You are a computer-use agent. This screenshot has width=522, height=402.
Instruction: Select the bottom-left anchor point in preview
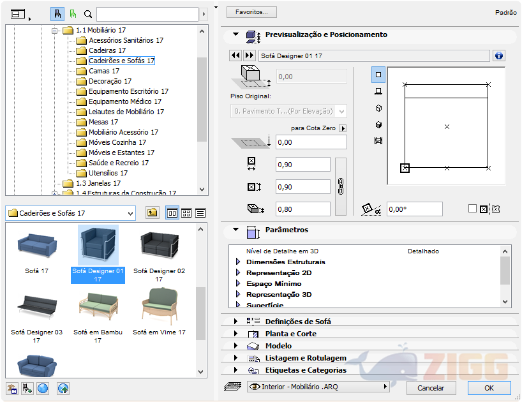click(x=405, y=168)
